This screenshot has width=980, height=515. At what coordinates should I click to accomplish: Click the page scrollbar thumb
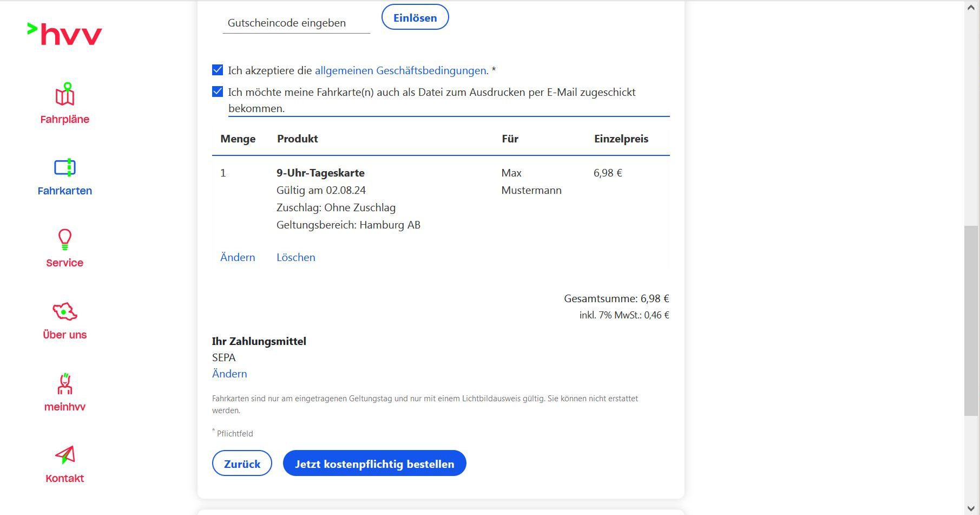click(971, 321)
